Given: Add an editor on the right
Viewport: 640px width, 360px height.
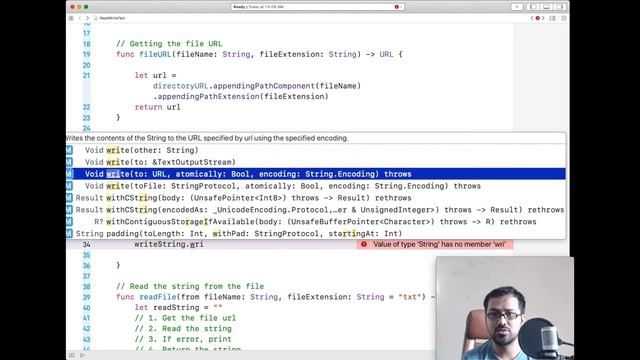Looking at the screenshot, I should tap(564, 18).
